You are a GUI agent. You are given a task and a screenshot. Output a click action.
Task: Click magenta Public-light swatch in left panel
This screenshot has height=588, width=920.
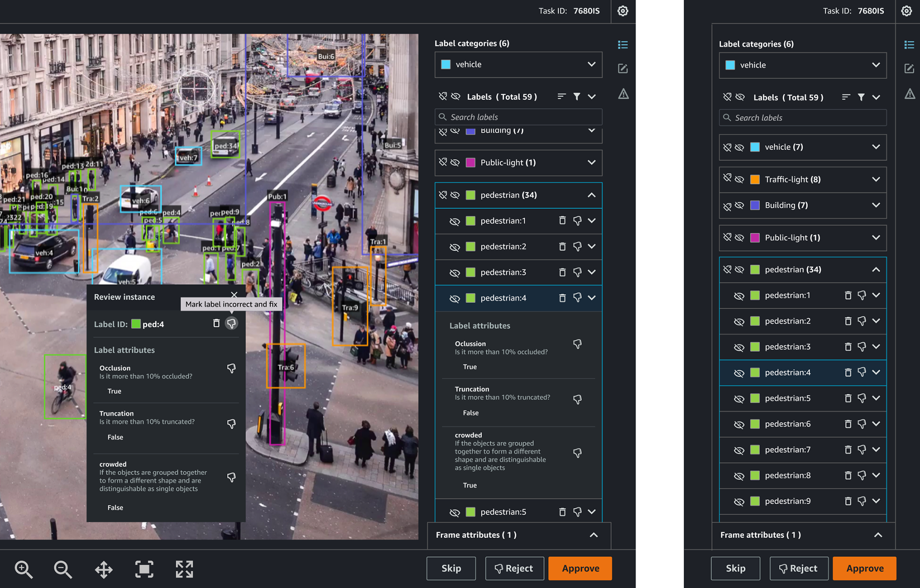(x=471, y=162)
